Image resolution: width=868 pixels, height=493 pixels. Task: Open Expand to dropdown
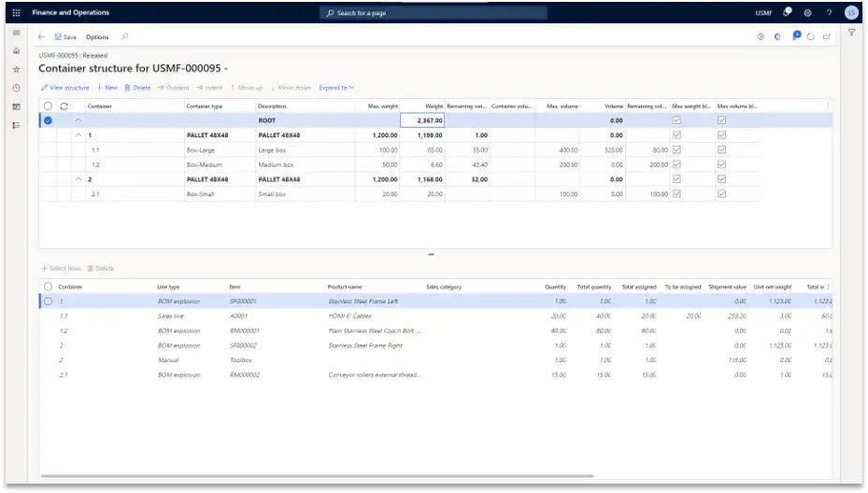click(x=336, y=88)
